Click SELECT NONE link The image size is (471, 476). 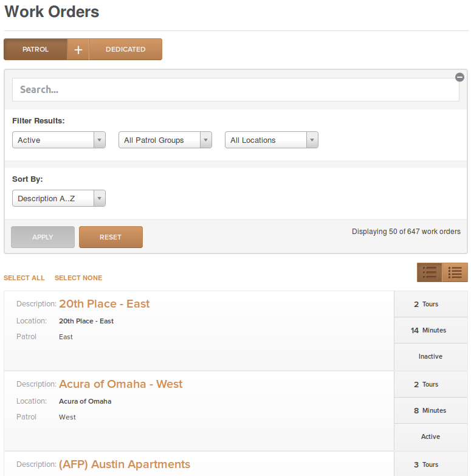[x=78, y=278]
